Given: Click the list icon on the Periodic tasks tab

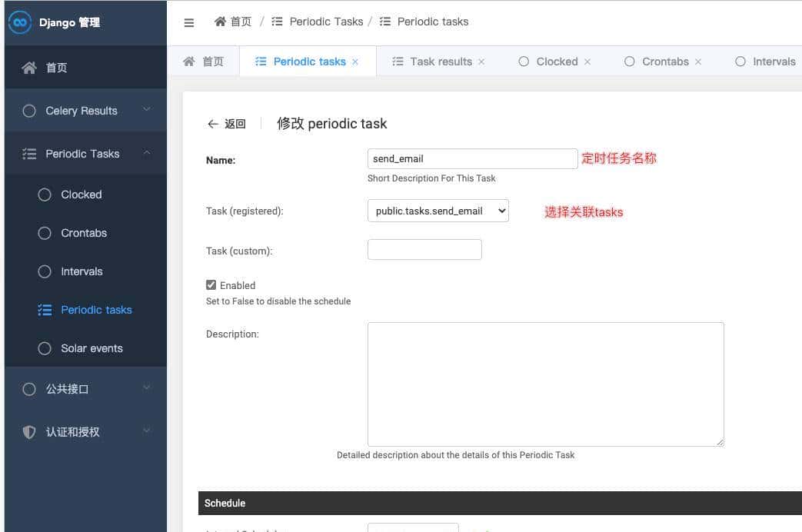Looking at the screenshot, I should (x=261, y=61).
